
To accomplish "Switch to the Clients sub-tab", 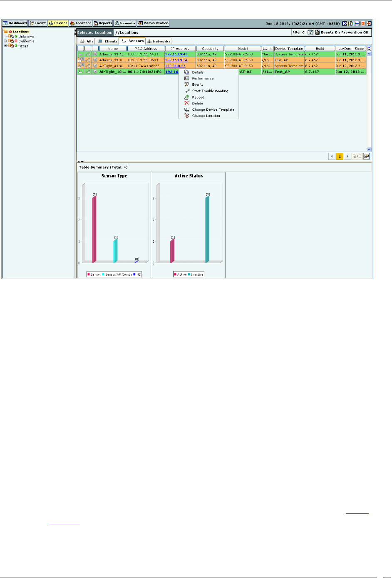I will (107, 41).
